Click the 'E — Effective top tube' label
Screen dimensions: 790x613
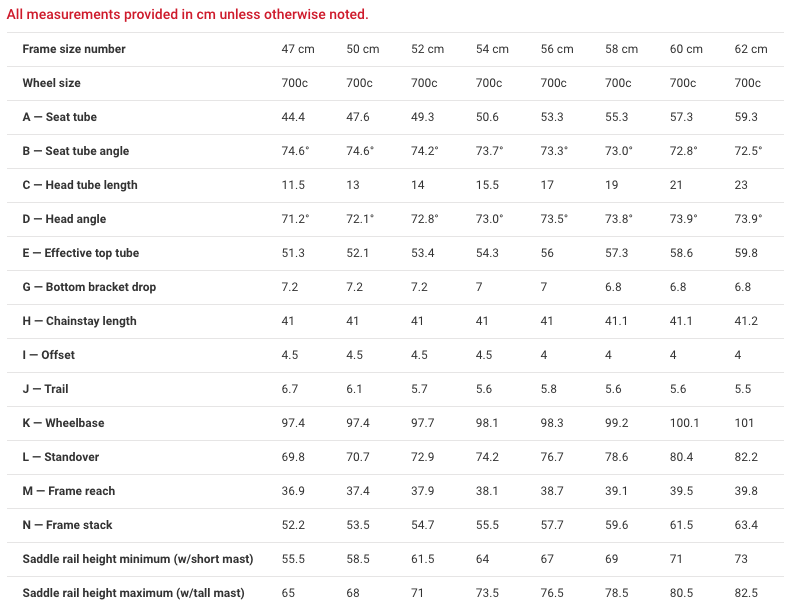(x=81, y=253)
